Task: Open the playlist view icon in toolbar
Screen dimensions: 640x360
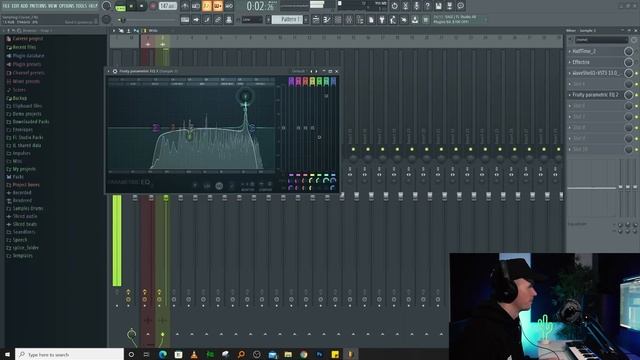Action: tap(316, 20)
